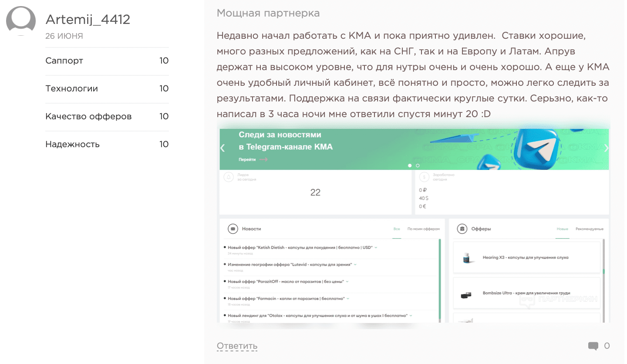The image size is (627, 364).
Task: Open the Hearing X3 offer card
Action: pos(526,257)
